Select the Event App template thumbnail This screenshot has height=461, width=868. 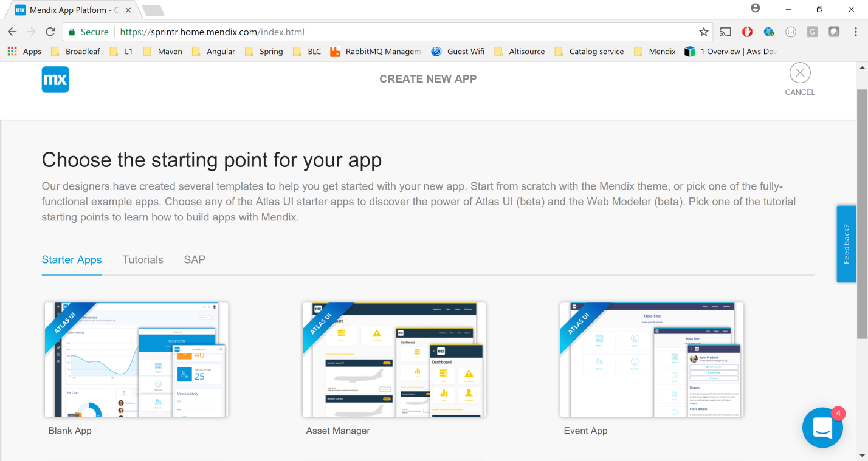(652, 360)
